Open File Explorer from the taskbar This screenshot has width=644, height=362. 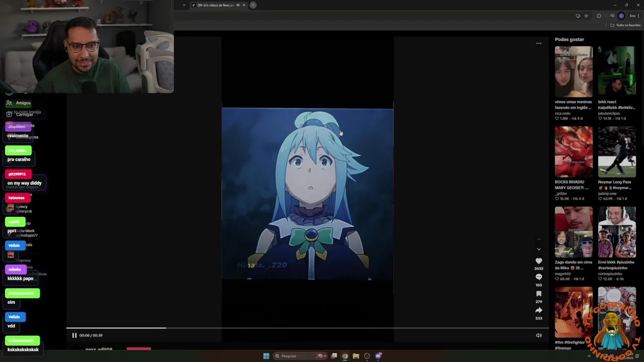(x=356, y=356)
